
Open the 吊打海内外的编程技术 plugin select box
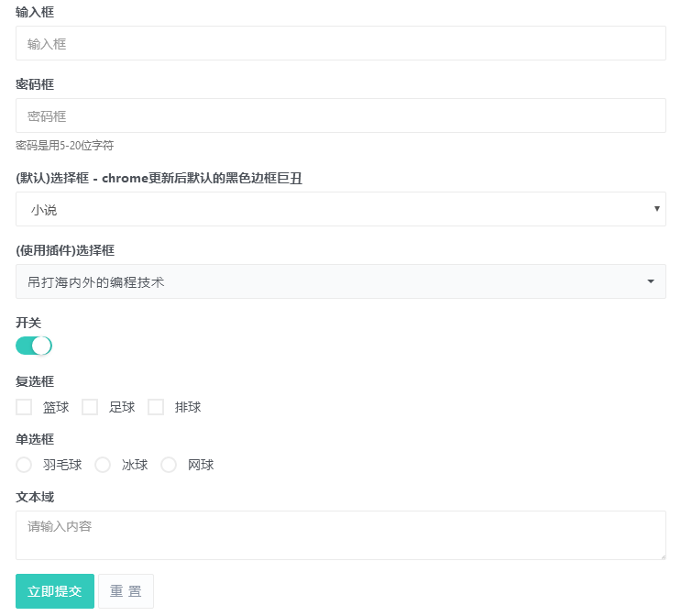pos(341,281)
